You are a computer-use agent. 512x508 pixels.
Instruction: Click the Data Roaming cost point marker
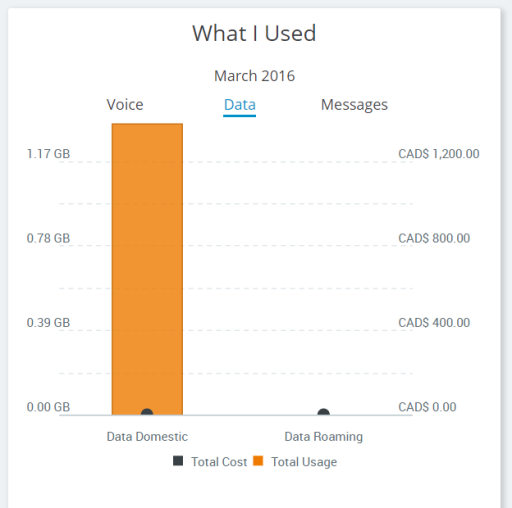[x=323, y=412]
